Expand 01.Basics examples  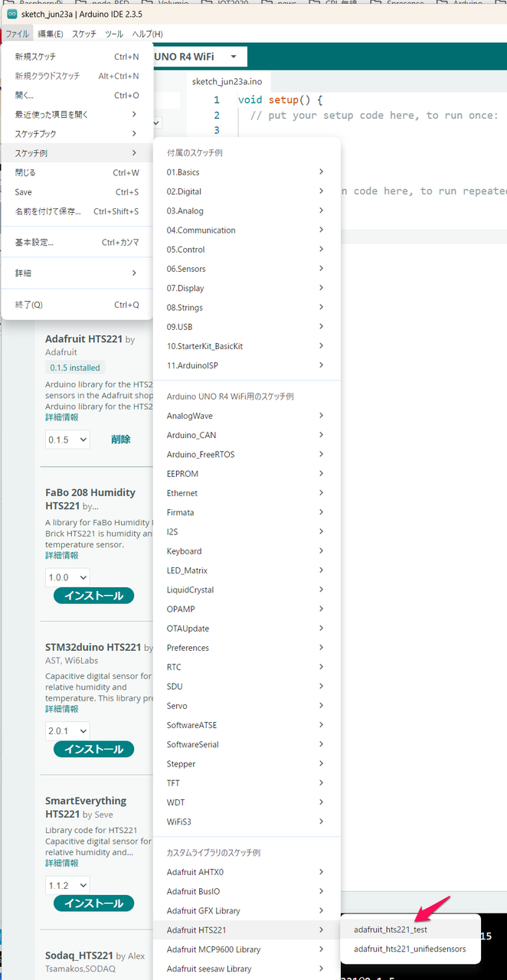tap(247, 172)
